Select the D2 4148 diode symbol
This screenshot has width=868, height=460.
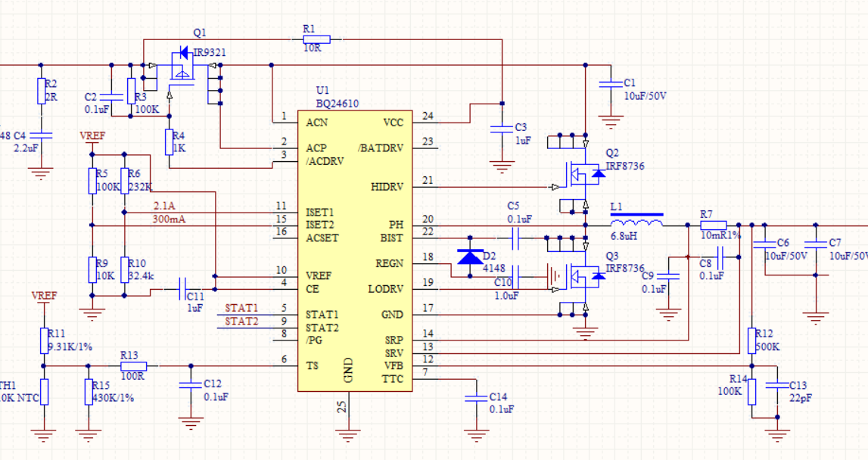470,256
